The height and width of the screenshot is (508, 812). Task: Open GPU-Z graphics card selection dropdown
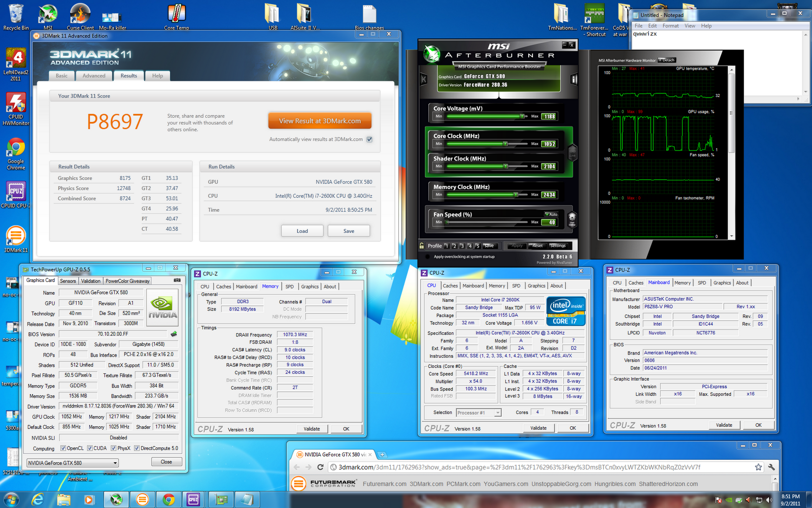click(73, 463)
